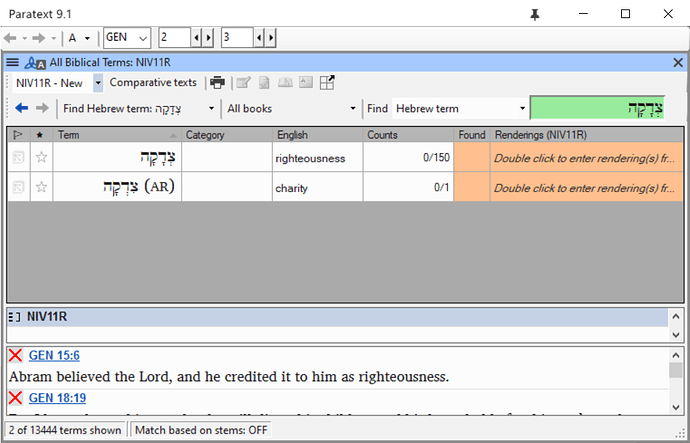The width and height of the screenshot is (690, 443).
Task: Open the hamburger menu of Biblical Terms panel
Action: (12, 62)
